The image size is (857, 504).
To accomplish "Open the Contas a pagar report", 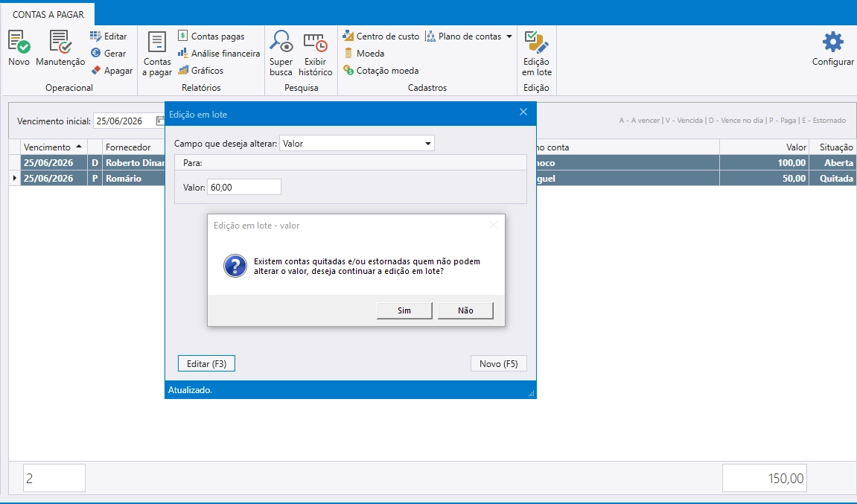I will coord(157,54).
